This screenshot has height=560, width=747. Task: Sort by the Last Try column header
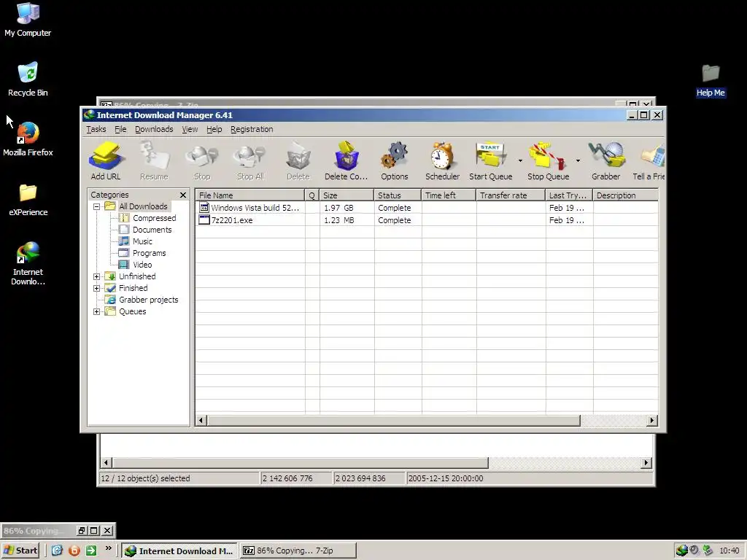[569, 195]
